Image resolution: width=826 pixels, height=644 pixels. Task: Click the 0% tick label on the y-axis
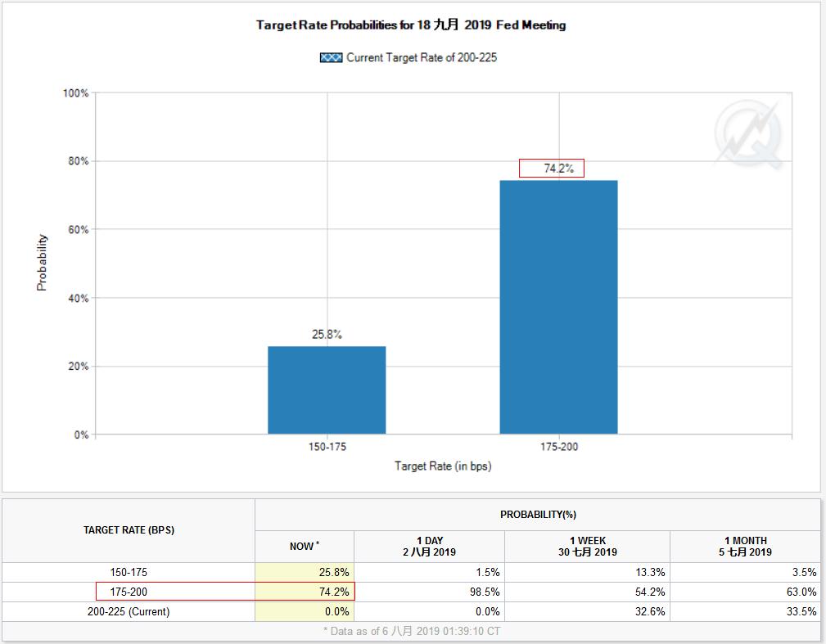point(81,435)
